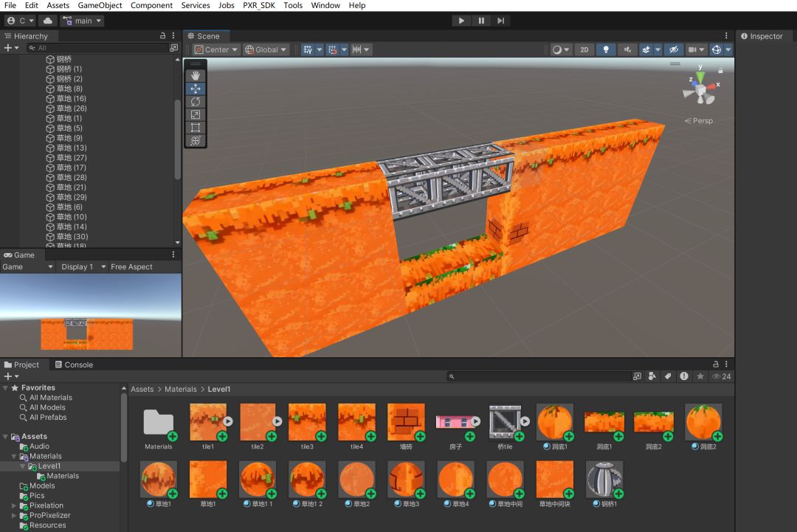Click the Scene orientation gizmo

(699, 90)
